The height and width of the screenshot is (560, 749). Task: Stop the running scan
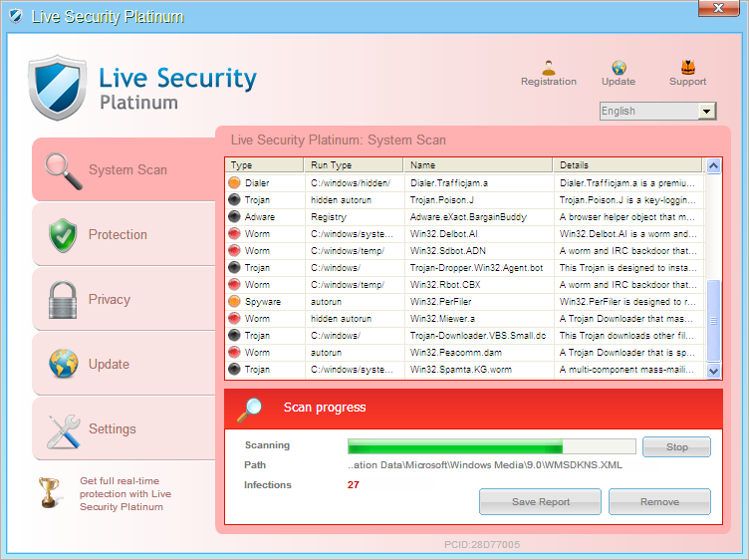click(x=676, y=446)
